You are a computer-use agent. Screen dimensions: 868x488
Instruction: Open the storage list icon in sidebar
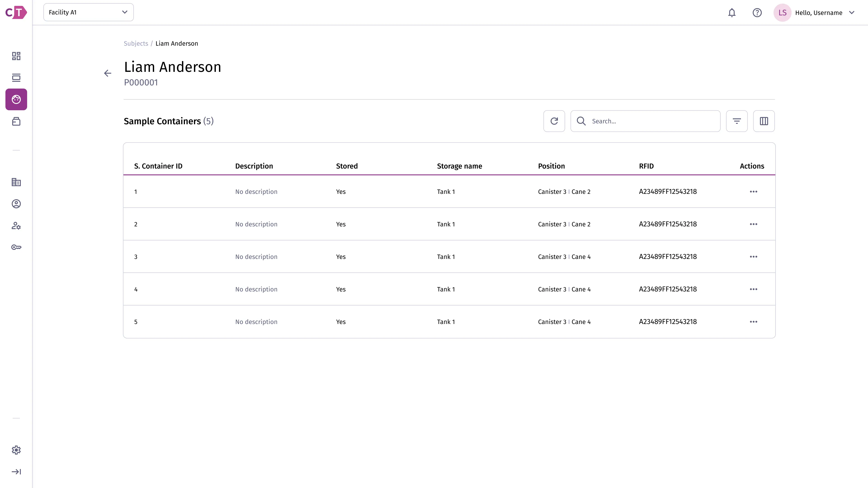16,78
